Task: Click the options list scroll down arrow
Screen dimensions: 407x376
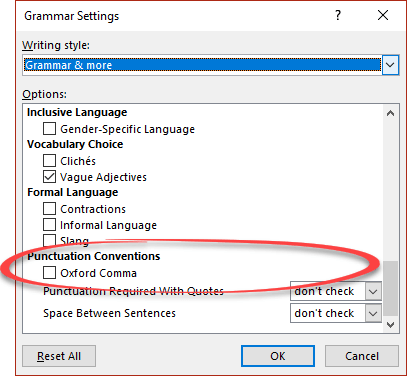Action: (x=390, y=324)
